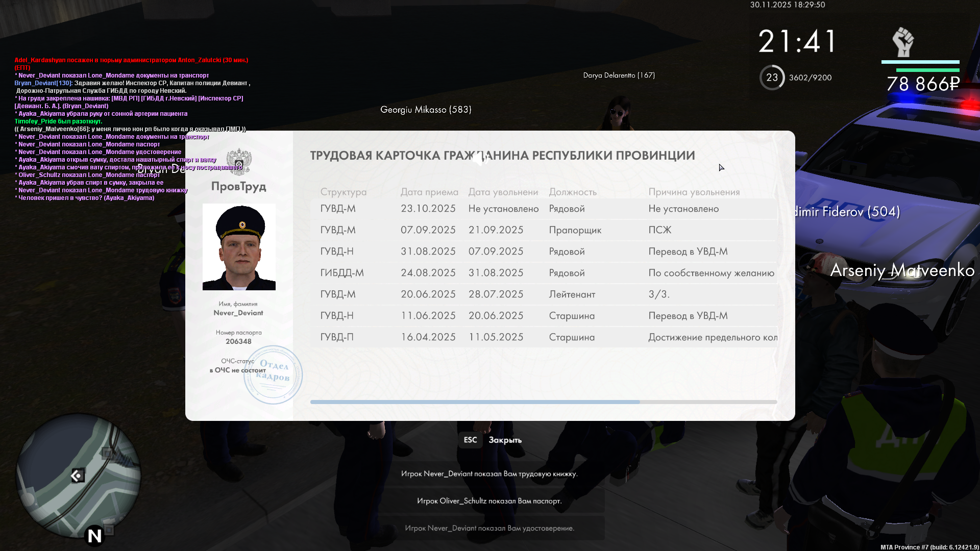This screenshot has width=980, height=551.
Task: Click the player arrow icon on minimap
Action: [77, 476]
